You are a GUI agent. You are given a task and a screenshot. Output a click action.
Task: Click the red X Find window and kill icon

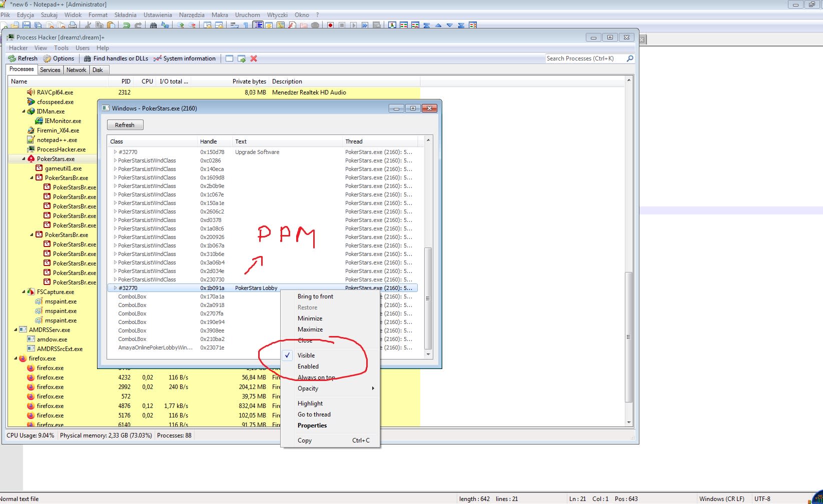[254, 58]
